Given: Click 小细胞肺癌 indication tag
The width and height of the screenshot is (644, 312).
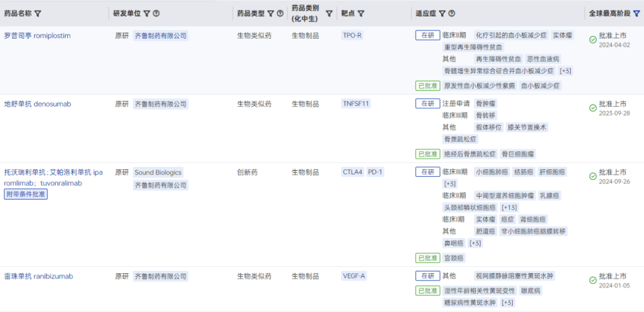Looking at the screenshot, I should [493, 172].
